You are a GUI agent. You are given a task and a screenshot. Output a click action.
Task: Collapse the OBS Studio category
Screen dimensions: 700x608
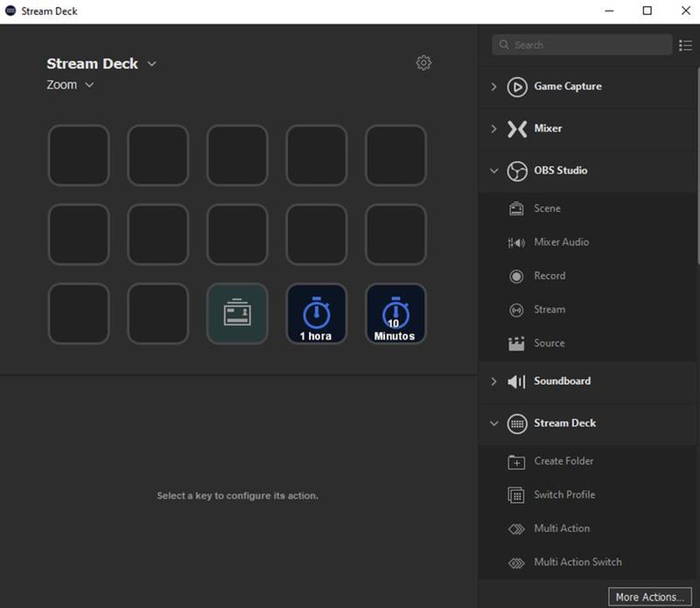(x=493, y=171)
